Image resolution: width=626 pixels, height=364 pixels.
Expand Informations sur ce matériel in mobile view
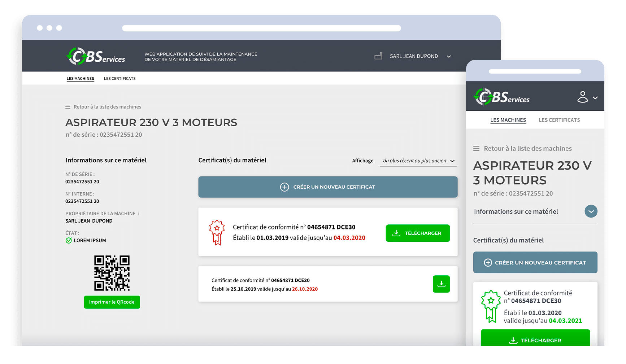click(591, 211)
